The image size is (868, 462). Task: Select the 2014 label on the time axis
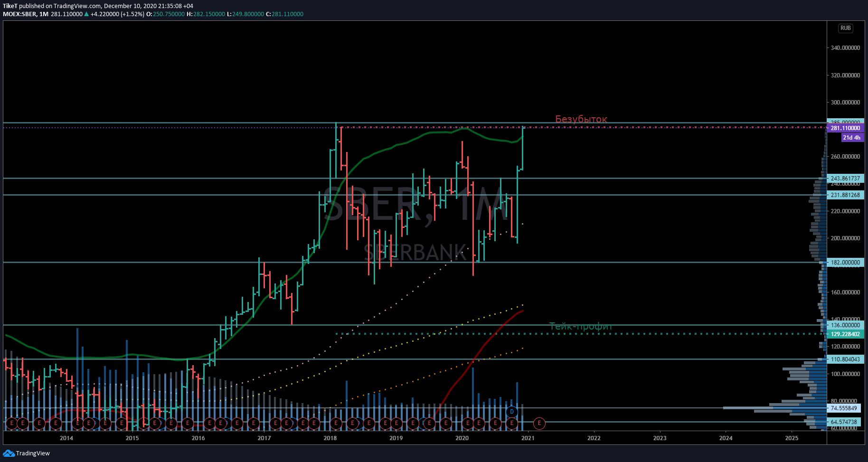[66, 438]
